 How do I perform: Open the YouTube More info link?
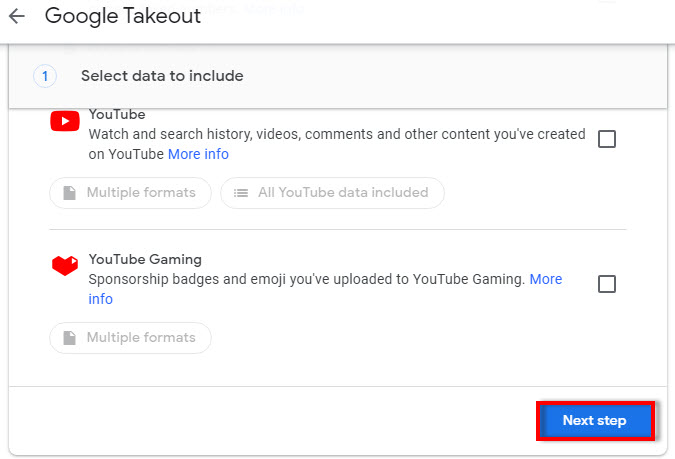tap(198, 154)
